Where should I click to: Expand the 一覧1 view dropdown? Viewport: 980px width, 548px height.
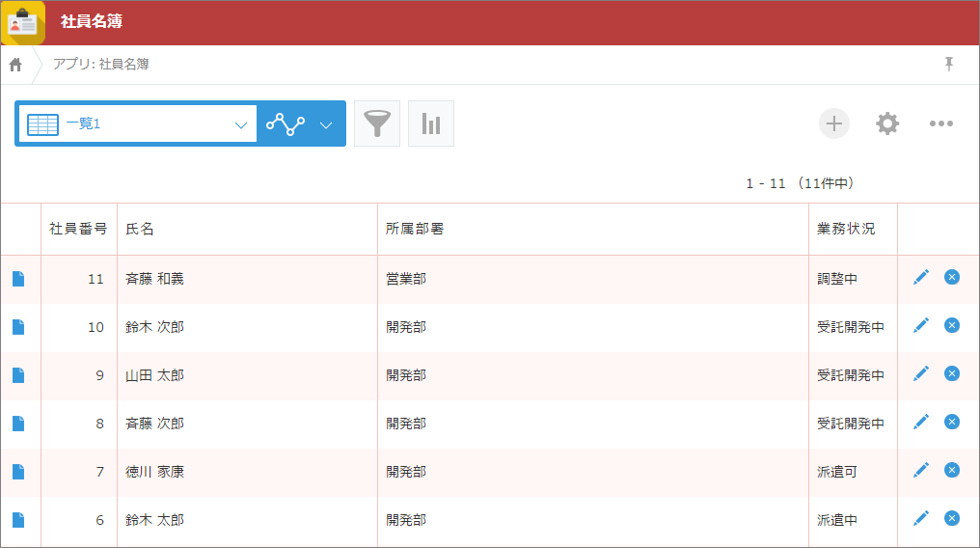pyautogui.click(x=241, y=124)
